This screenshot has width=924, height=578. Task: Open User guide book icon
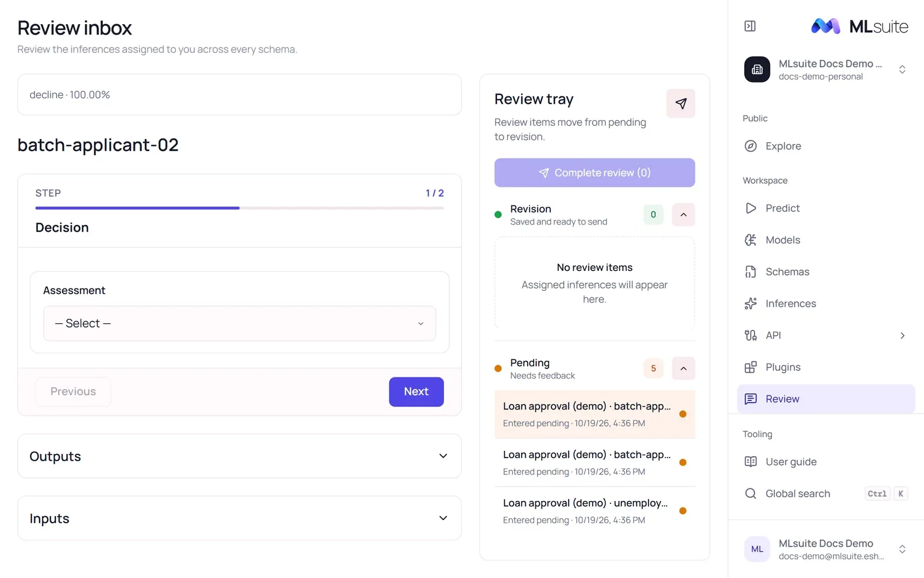(751, 462)
